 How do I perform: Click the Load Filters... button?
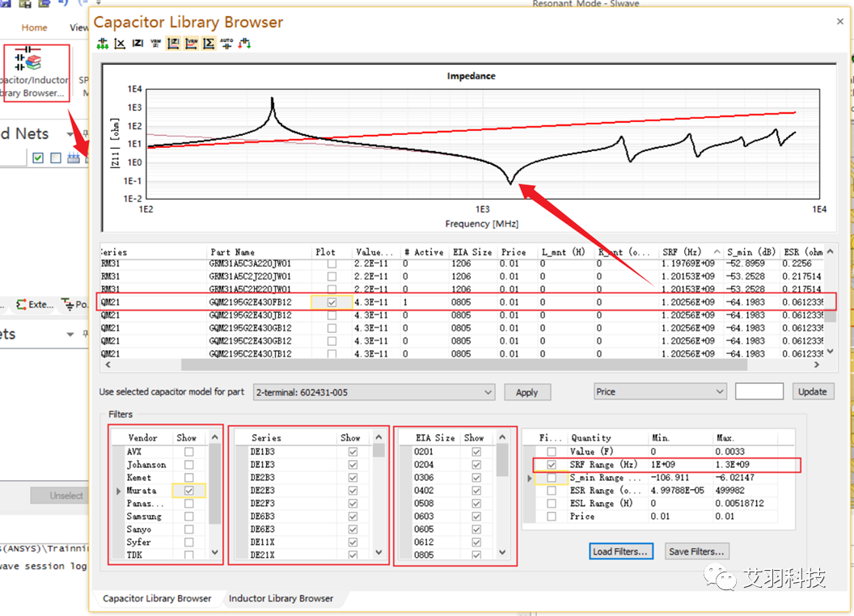click(x=621, y=551)
